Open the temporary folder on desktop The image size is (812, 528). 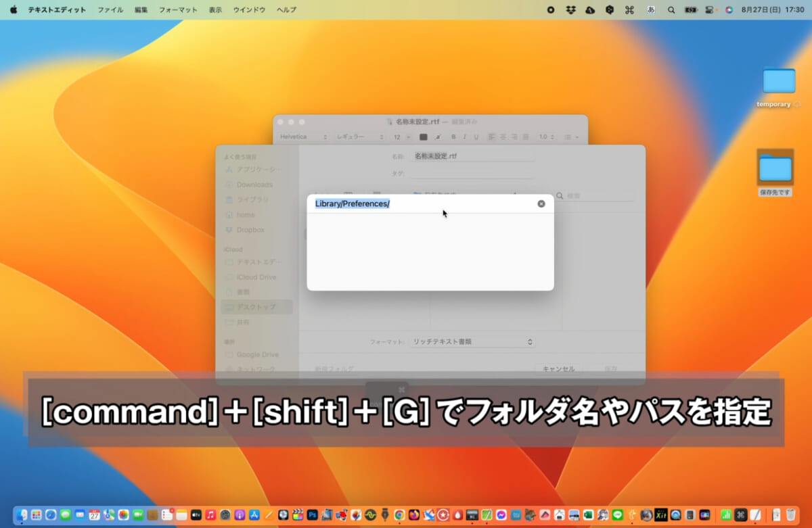(779, 81)
